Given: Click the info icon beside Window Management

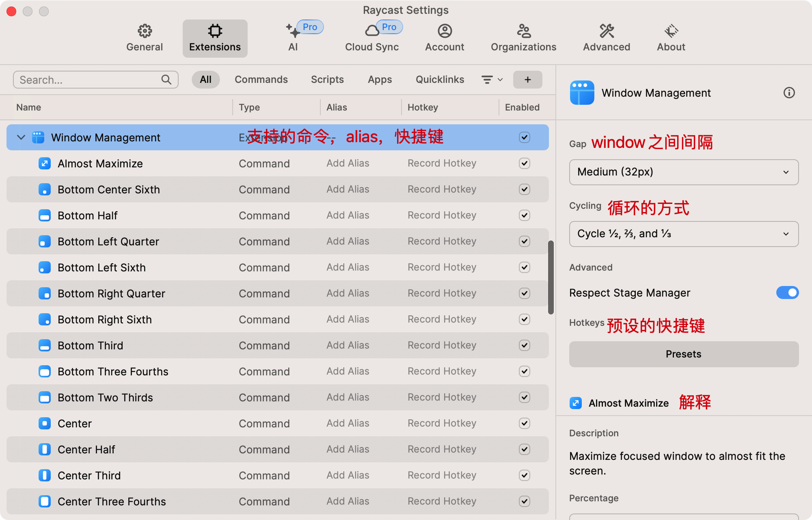Looking at the screenshot, I should pos(789,93).
